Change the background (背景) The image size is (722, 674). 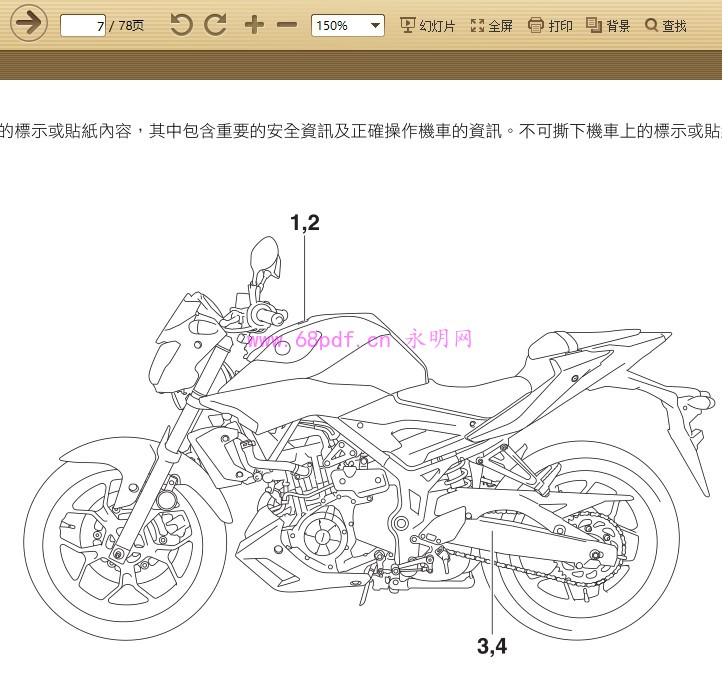click(608, 25)
